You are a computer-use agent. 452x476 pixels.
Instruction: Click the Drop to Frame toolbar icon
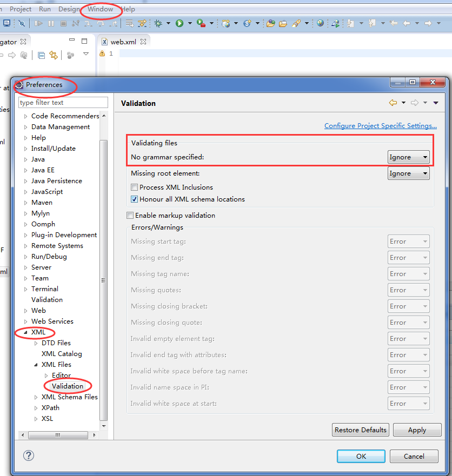(x=130, y=23)
